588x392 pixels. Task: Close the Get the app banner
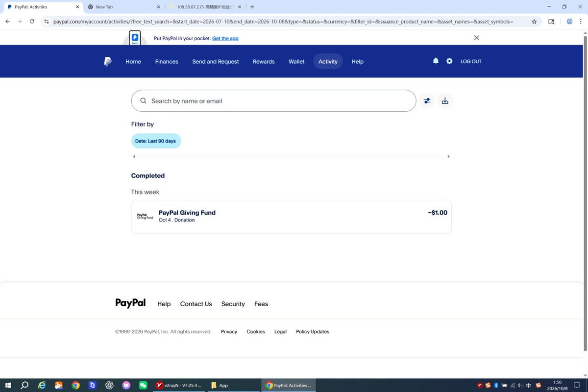(477, 38)
